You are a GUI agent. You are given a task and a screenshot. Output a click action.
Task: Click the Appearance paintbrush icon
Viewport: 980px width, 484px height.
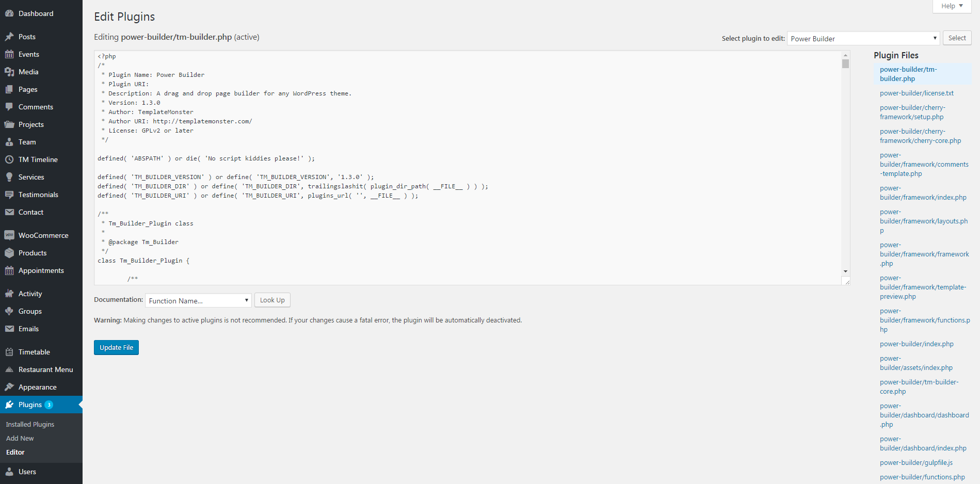click(9, 387)
